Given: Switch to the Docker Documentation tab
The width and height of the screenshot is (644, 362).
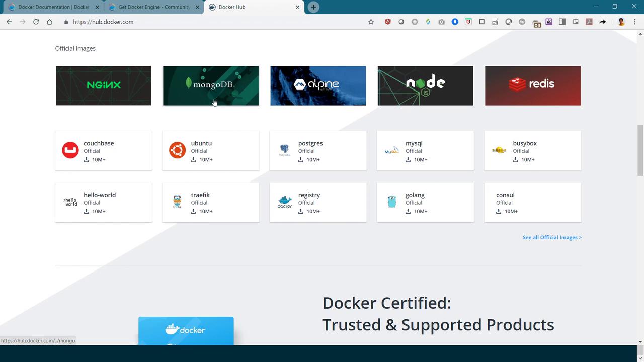Looking at the screenshot, I should tap(53, 7).
